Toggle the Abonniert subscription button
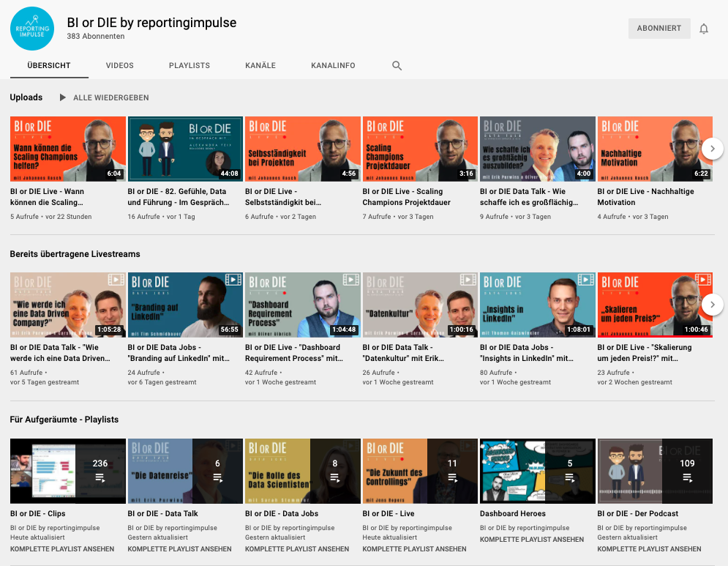The image size is (728, 566). pyautogui.click(x=658, y=29)
